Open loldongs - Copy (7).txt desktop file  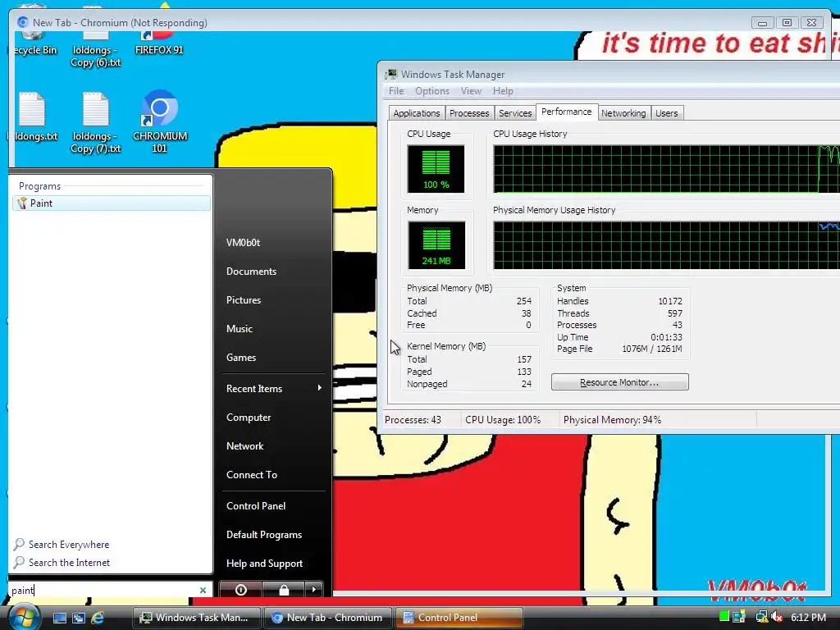point(96,123)
